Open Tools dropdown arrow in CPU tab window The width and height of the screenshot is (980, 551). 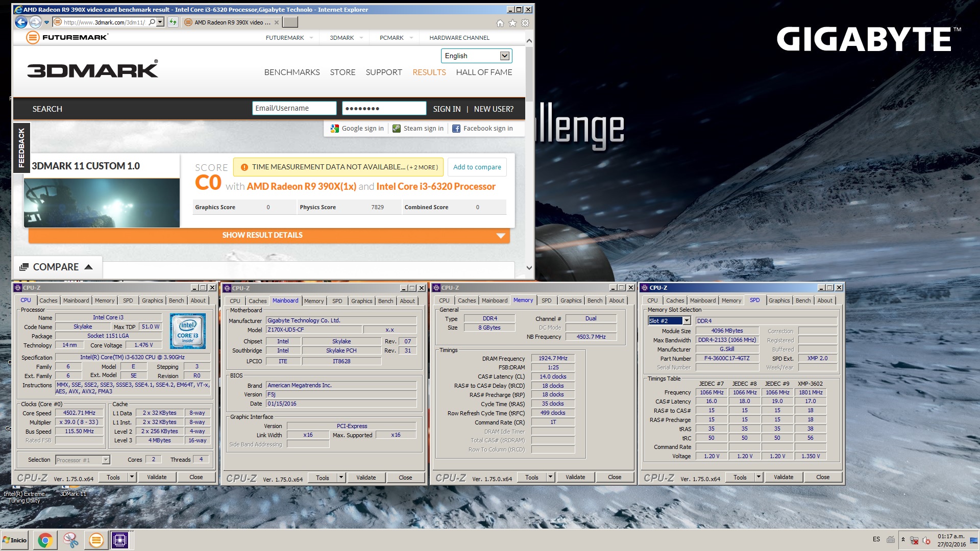pyautogui.click(x=132, y=477)
